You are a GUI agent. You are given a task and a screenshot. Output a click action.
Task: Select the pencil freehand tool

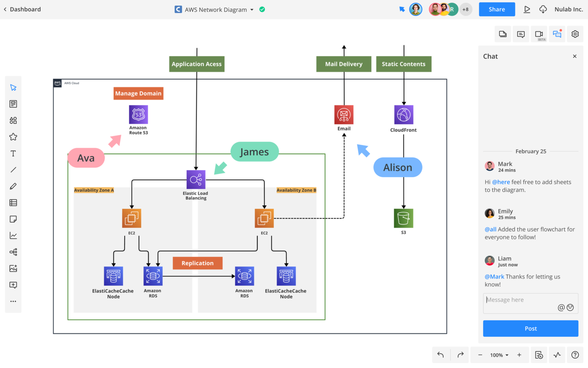click(13, 186)
